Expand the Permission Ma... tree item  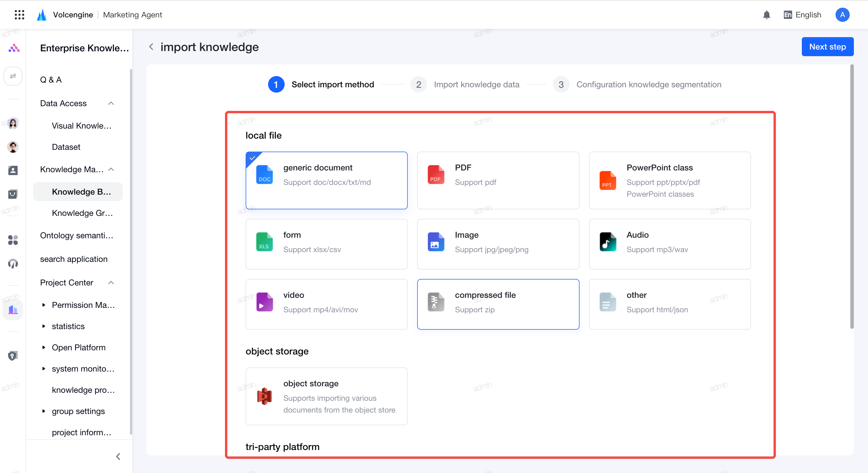pos(43,305)
